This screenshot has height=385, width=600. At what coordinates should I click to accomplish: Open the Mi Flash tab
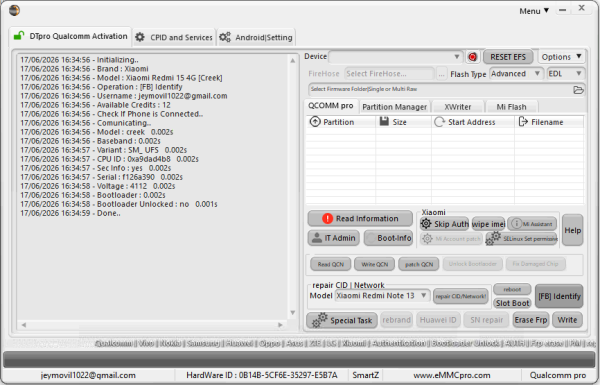[512, 107]
